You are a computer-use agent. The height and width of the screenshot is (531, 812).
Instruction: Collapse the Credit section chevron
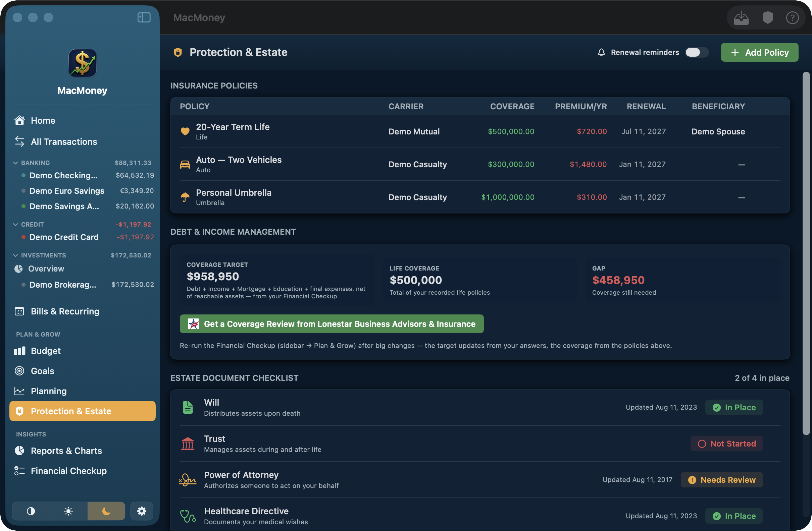[15, 224]
